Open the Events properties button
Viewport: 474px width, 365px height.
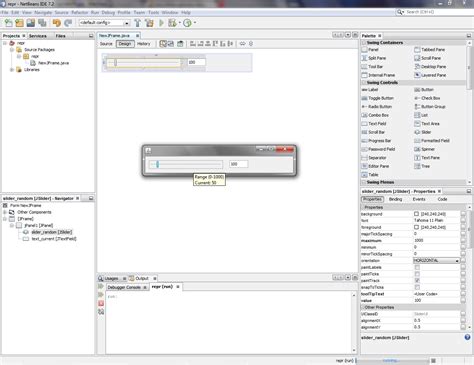419,199
